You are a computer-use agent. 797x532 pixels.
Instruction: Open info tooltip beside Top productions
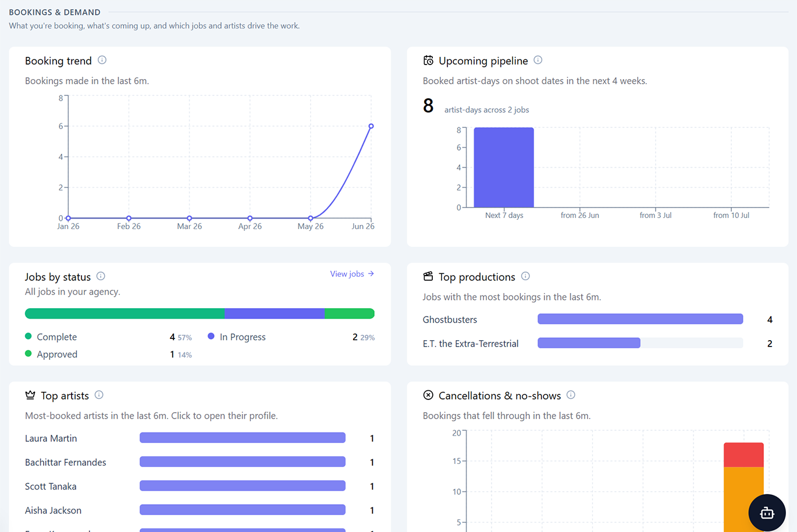(525, 276)
